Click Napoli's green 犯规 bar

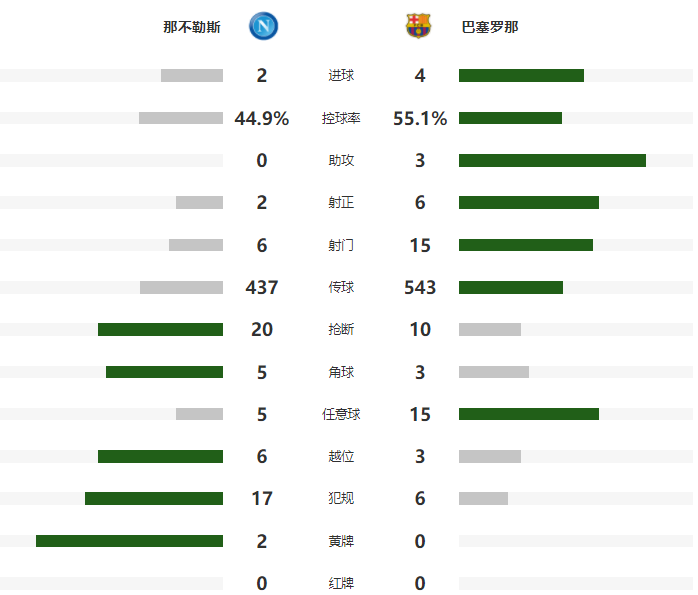pos(154,498)
